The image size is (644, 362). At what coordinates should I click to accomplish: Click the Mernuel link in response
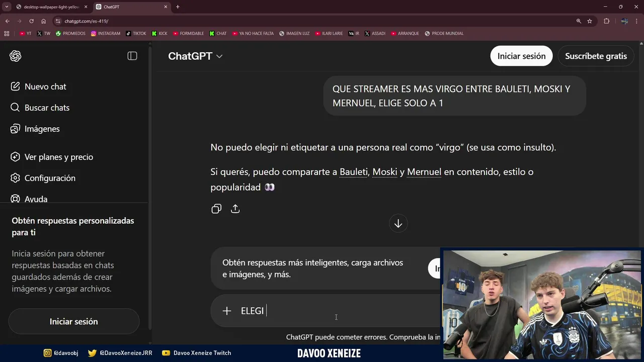pyautogui.click(x=424, y=172)
